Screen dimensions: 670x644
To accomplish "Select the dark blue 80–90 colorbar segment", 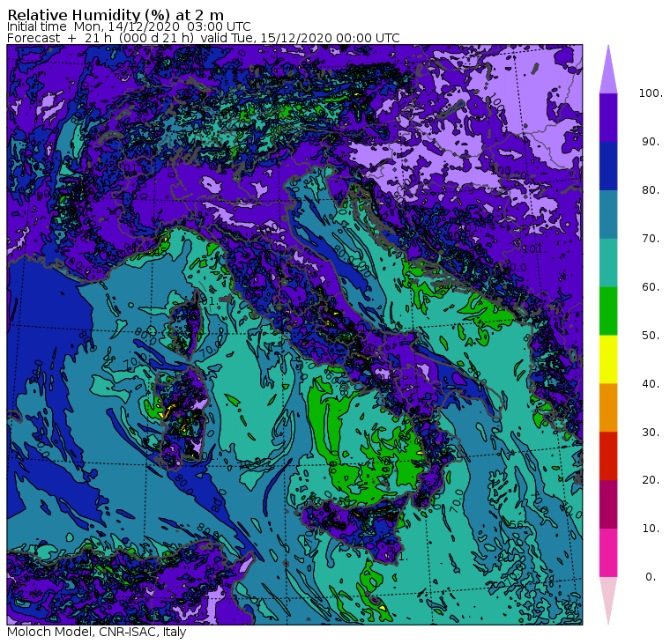I will [608, 167].
